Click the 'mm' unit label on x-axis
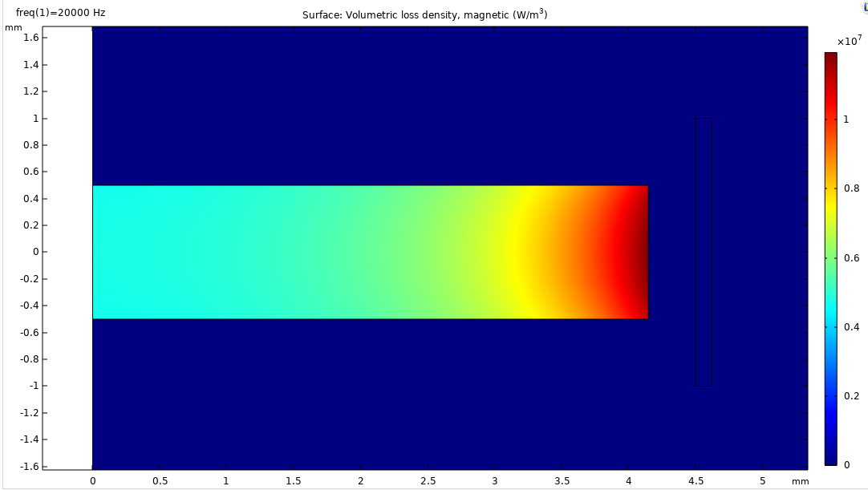This screenshot has width=868, height=490. (x=800, y=481)
